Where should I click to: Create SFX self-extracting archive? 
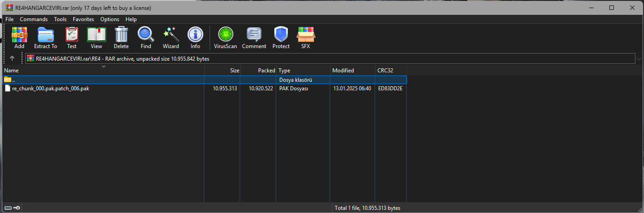(x=305, y=37)
